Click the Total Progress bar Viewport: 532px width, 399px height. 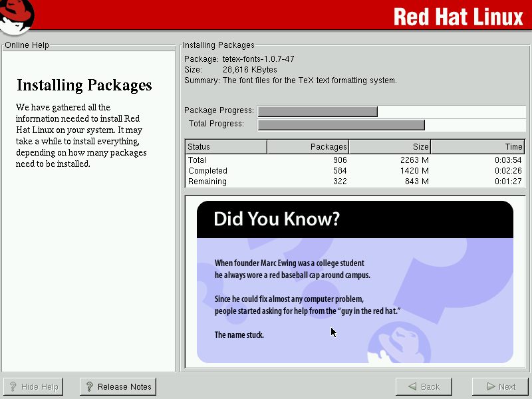click(x=392, y=124)
